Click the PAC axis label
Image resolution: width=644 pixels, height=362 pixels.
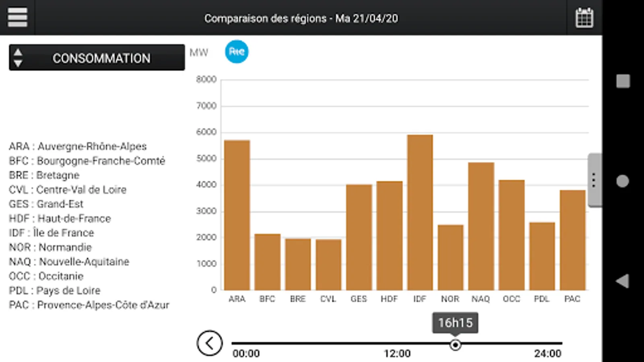[572, 299]
